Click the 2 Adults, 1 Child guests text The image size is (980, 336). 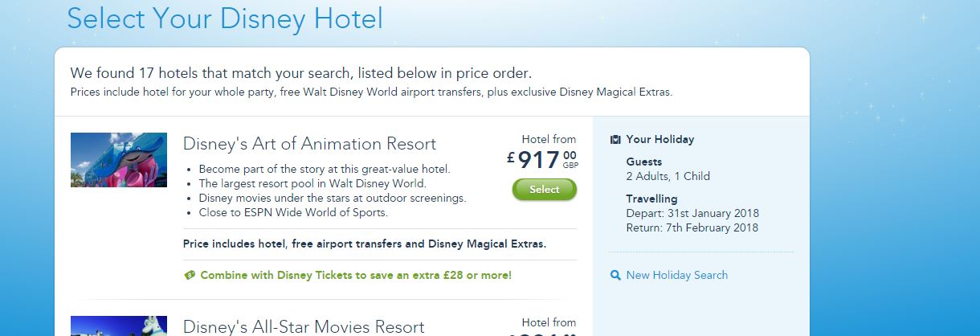[x=668, y=176]
